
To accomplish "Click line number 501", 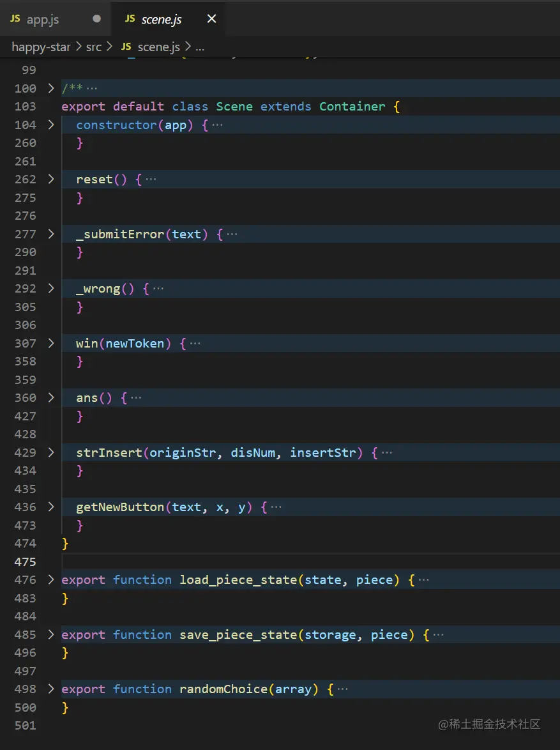I will click(26, 726).
